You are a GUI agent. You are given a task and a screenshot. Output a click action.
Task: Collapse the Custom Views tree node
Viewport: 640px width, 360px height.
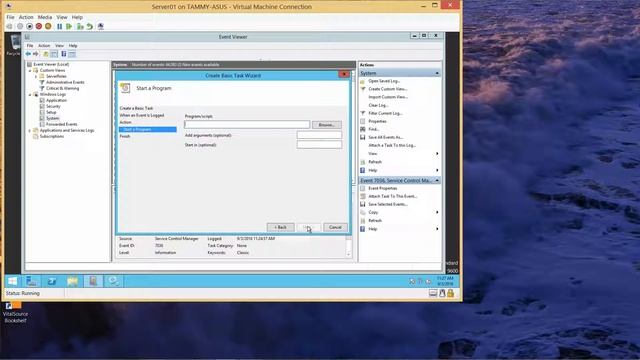pyautogui.click(x=30, y=70)
